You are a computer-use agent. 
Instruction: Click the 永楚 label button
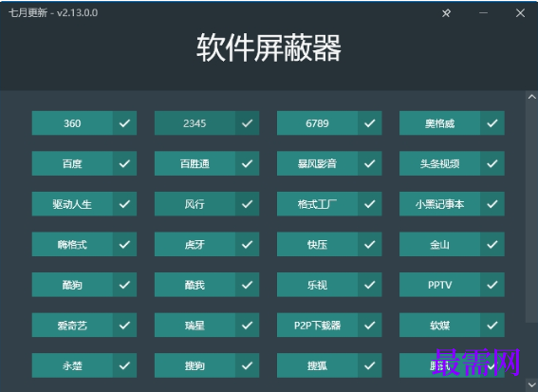tap(72, 365)
